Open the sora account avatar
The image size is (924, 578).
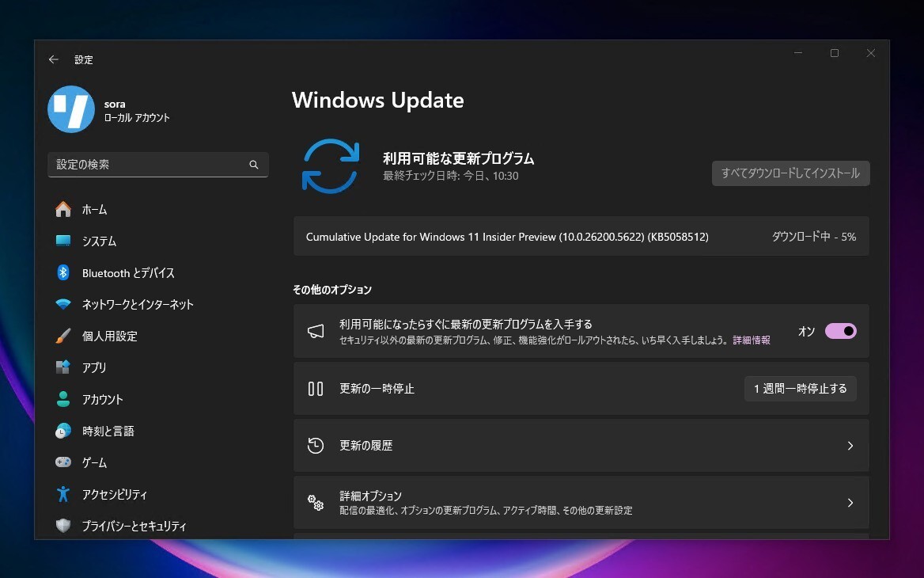point(71,109)
